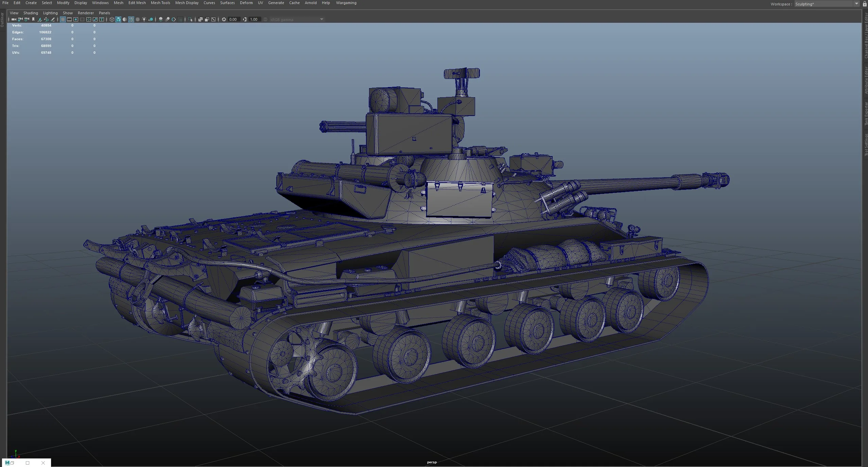Open the Panels menu
The width and height of the screenshot is (868, 467).
pos(104,13)
